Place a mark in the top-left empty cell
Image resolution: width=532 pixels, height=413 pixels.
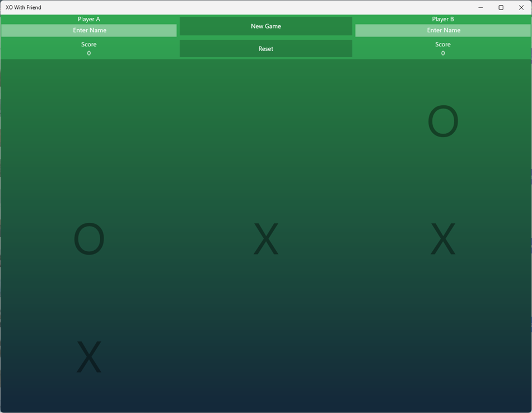[88, 119]
